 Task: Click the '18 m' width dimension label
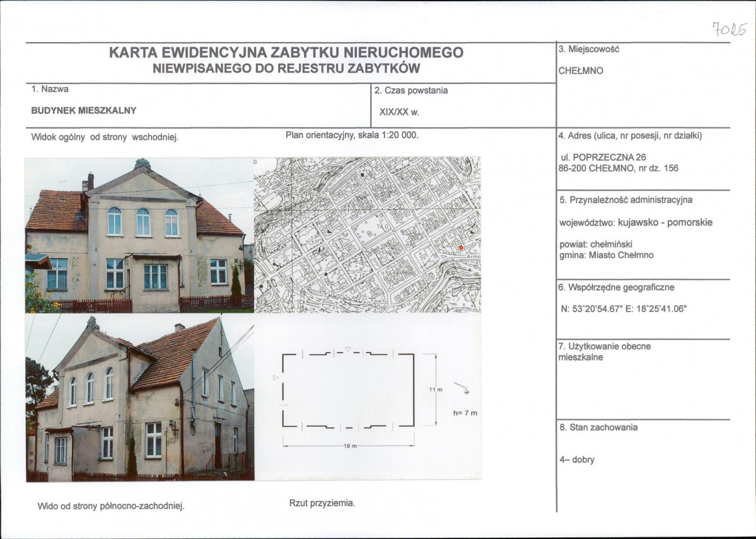[350, 446]
